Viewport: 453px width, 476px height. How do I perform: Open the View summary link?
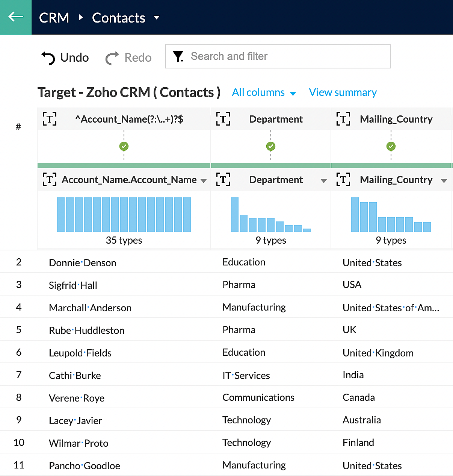[x=343, y=92]
